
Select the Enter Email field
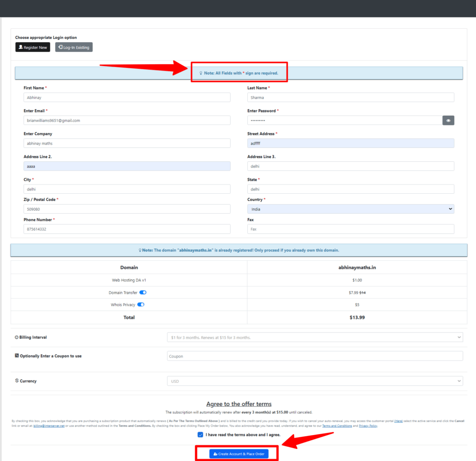pos(127,120)
